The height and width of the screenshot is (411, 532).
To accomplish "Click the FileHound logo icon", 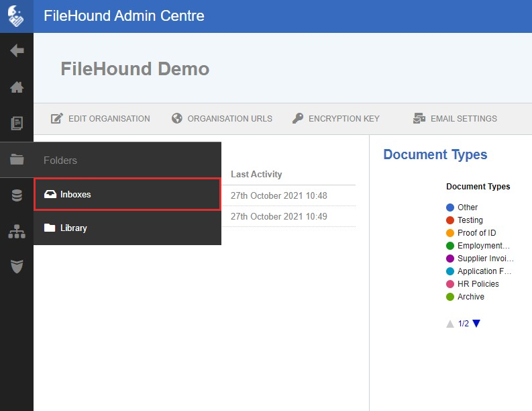I will click(16, 16).
